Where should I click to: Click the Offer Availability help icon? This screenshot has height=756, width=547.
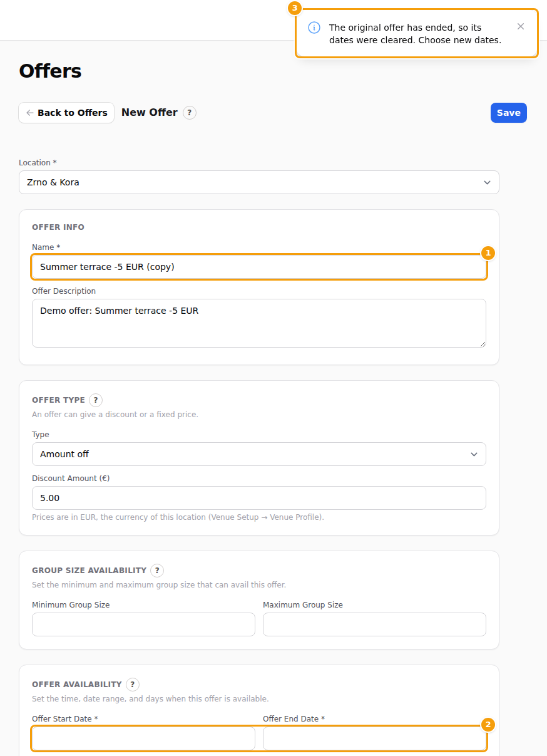(133, 685)
